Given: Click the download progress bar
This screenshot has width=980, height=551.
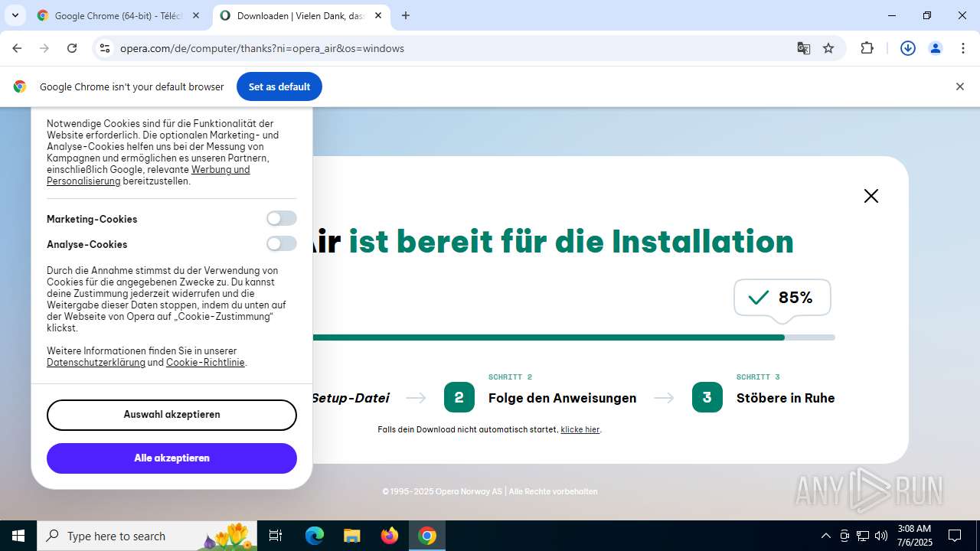Looking at the screenshot, I should point(573,337).
